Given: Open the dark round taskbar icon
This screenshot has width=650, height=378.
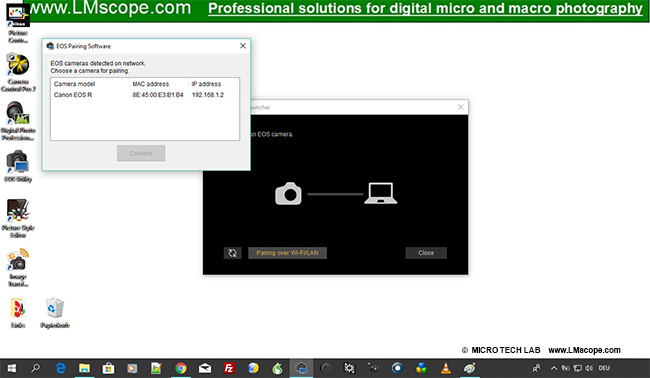Looking at the screenshot, I should click(325, 368).
